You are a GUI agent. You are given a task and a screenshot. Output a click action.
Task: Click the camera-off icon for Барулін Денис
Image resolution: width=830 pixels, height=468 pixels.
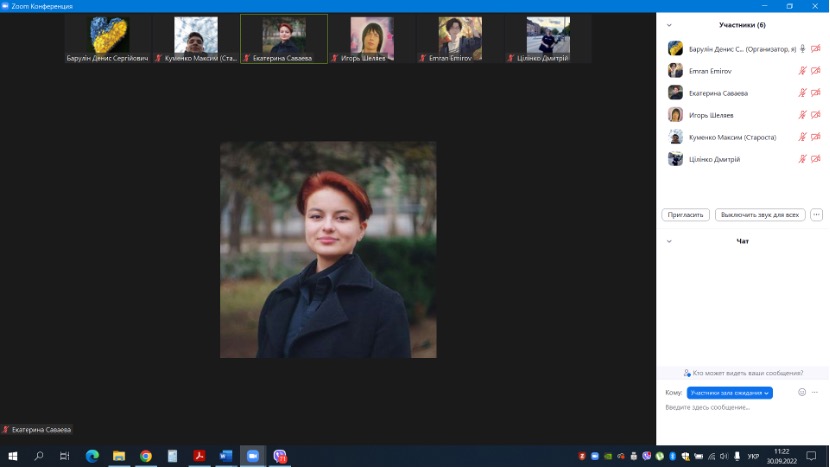(816, 49)
